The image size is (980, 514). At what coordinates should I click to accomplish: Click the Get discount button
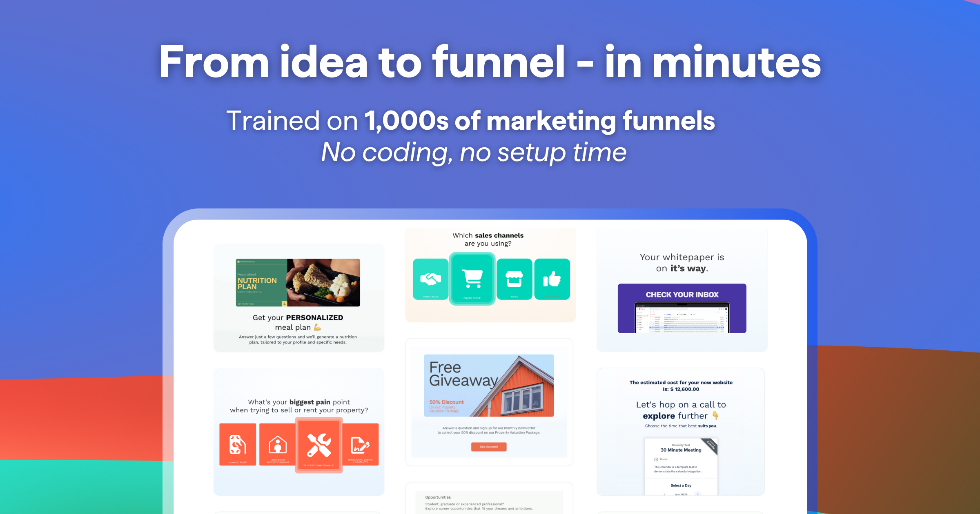[x=489, y=447]
